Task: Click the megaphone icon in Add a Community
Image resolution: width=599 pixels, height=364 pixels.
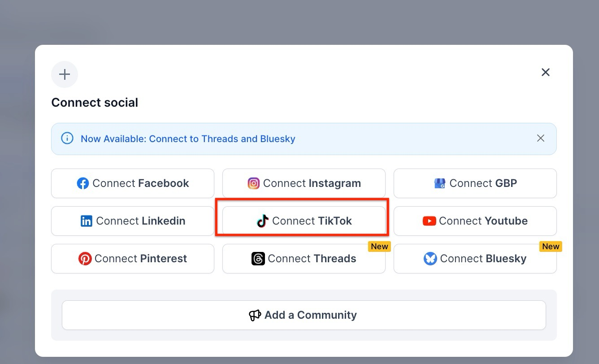Action: pos(255,315)
